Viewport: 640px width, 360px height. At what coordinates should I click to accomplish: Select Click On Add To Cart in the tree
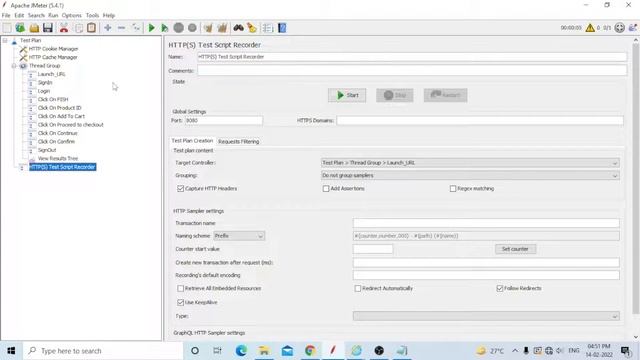[x=61, y=116]
